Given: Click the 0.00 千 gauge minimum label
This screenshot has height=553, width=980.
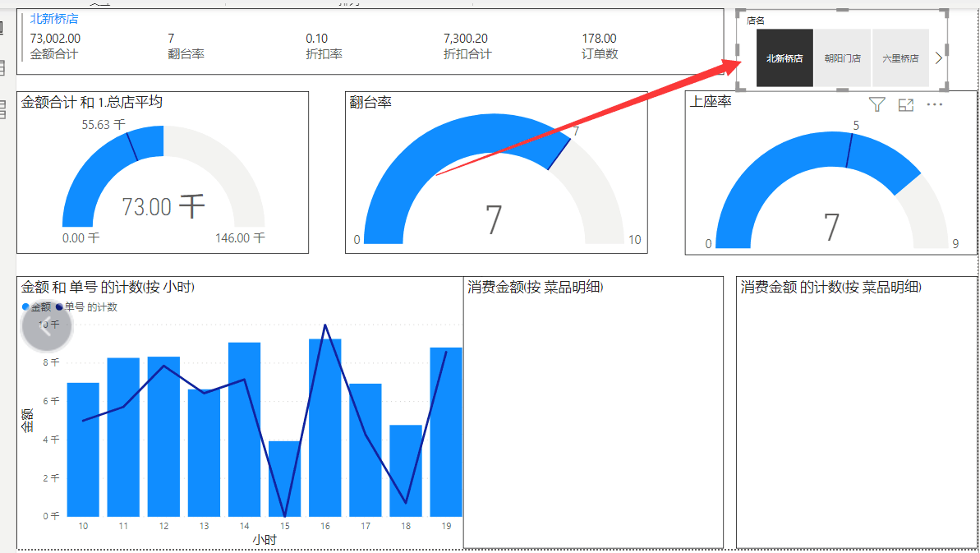Looking at the screenshot, I should (81, 238).
